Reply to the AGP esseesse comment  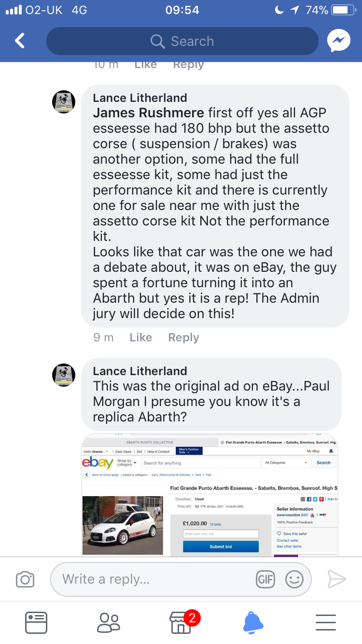[183, 337]
